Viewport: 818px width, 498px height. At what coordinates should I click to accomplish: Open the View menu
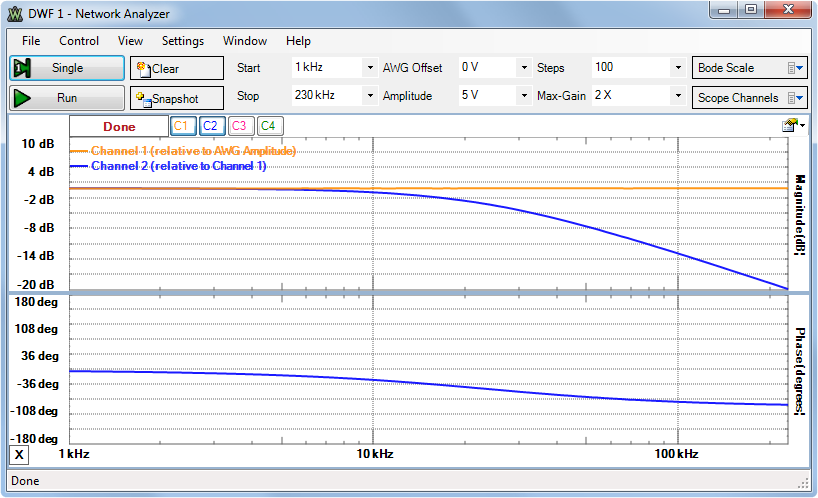(x=130, y=41)
